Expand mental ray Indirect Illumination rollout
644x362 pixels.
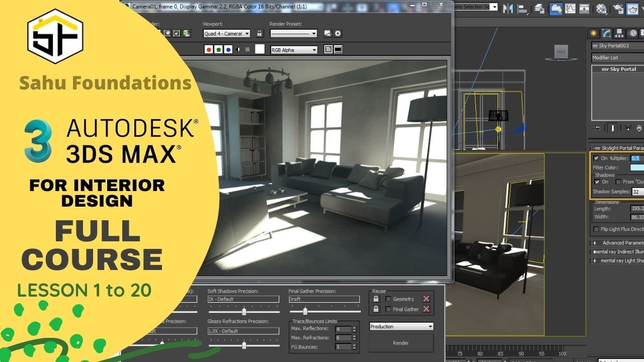(618, 251)
